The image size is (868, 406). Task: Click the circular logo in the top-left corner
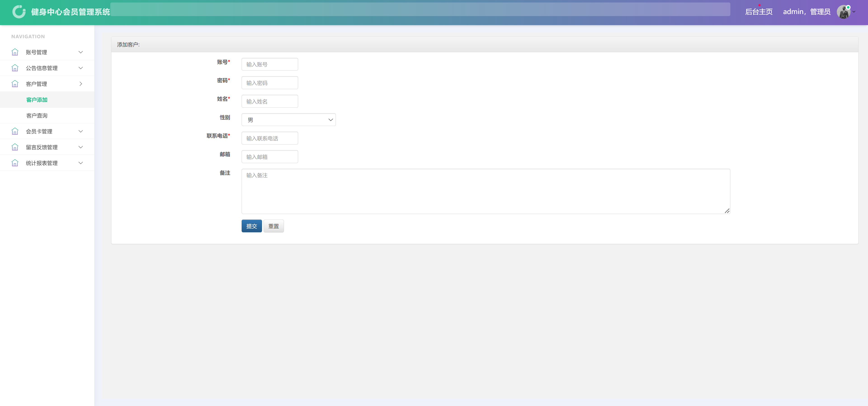(19, 11)
